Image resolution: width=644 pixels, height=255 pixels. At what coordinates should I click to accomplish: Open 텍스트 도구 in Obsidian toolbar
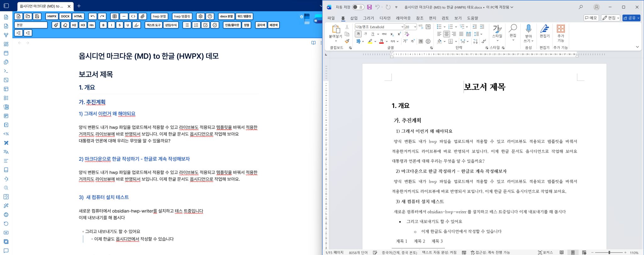[153, 25]
